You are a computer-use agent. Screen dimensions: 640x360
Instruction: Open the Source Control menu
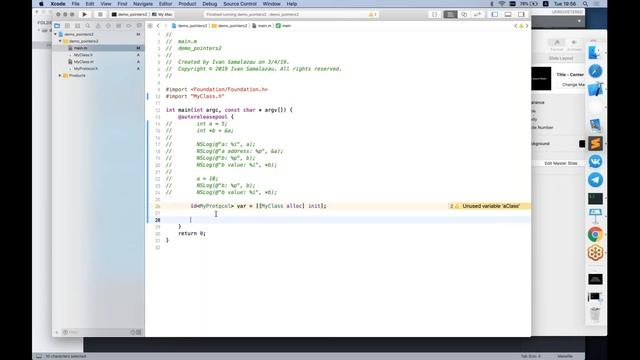click(x=240, y=4)
